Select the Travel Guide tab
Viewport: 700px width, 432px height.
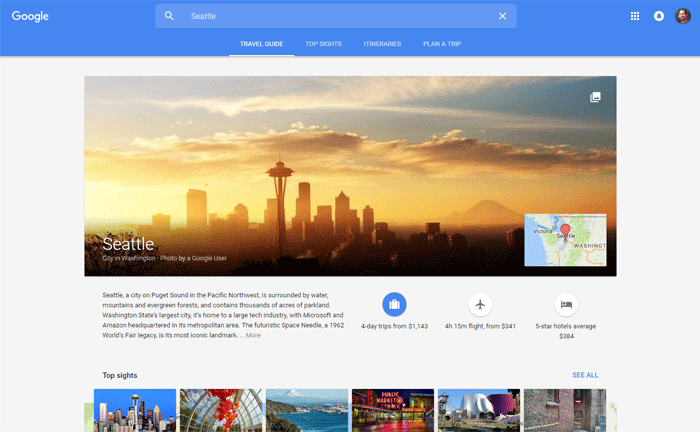[x=260, y=44]
